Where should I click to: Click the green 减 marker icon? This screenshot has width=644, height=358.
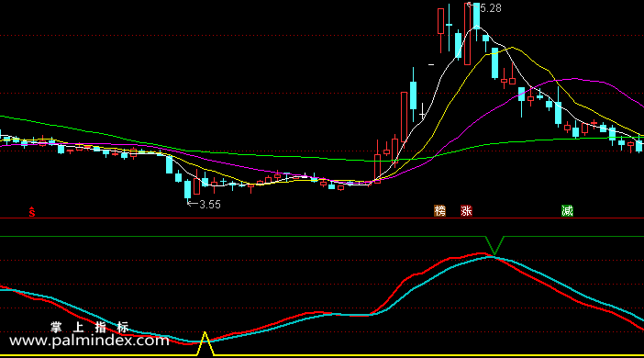567,211
